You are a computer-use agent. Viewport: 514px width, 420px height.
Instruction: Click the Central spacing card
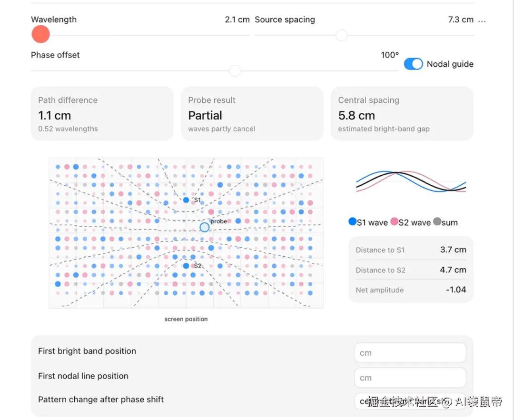pos(402,114)
